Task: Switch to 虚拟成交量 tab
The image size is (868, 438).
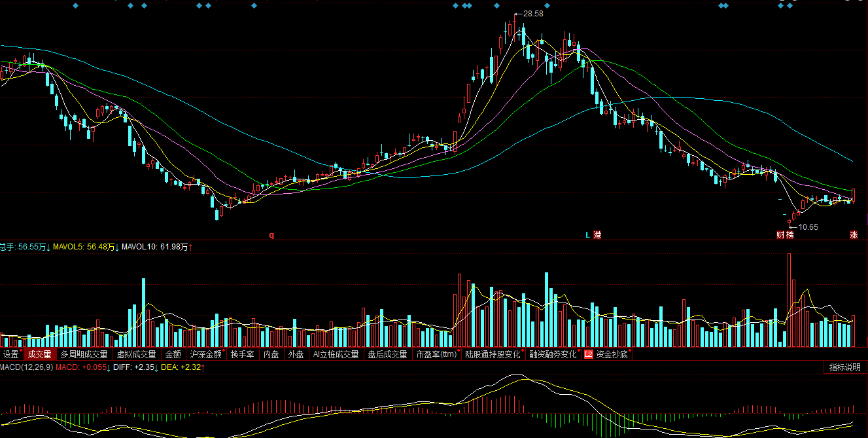Action: pyautogui.click(x=136, y=354)
